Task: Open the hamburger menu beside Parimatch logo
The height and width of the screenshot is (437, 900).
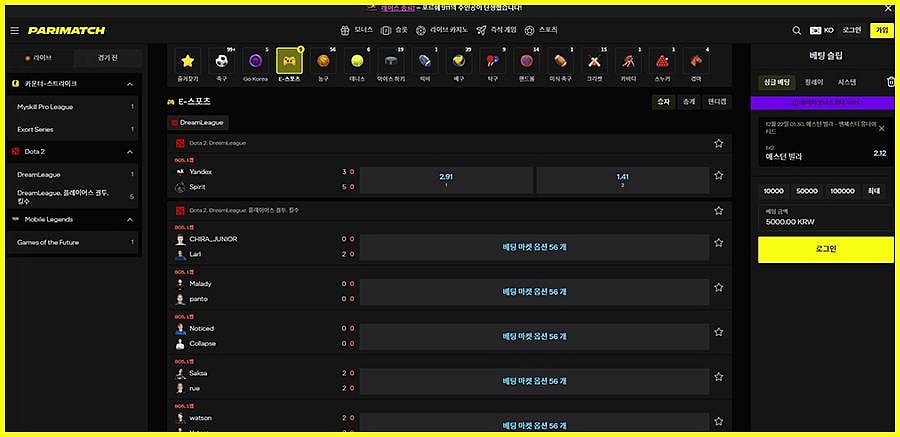Action: click(x=14, y=31)
